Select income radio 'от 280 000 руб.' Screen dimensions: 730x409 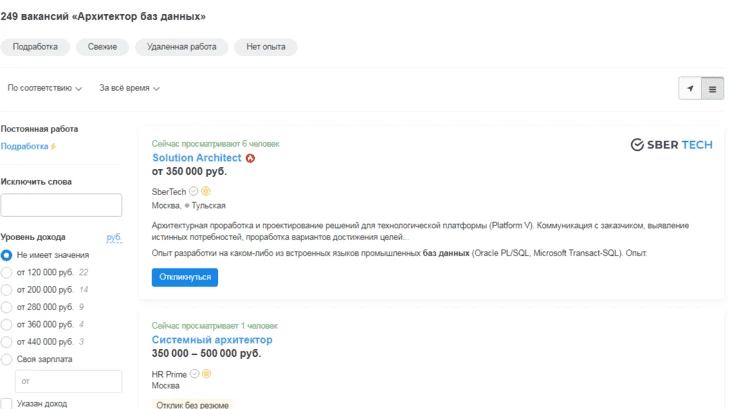point(7,307)
